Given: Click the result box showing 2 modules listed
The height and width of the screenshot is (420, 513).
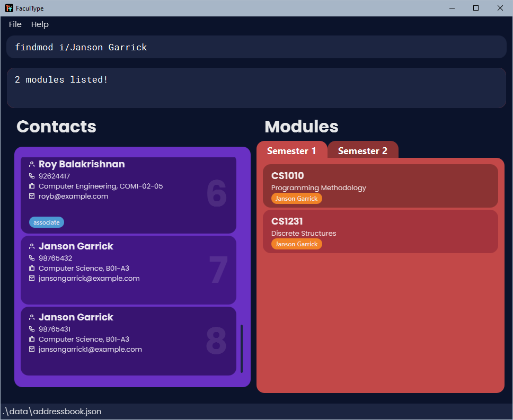Looking at the screenshot, I should coord(256,88).
